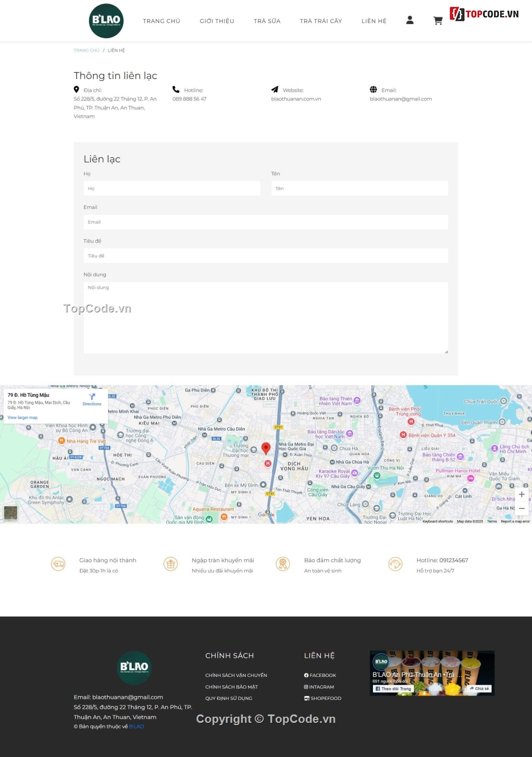Zoom out on the map

[x=521, y=508]
